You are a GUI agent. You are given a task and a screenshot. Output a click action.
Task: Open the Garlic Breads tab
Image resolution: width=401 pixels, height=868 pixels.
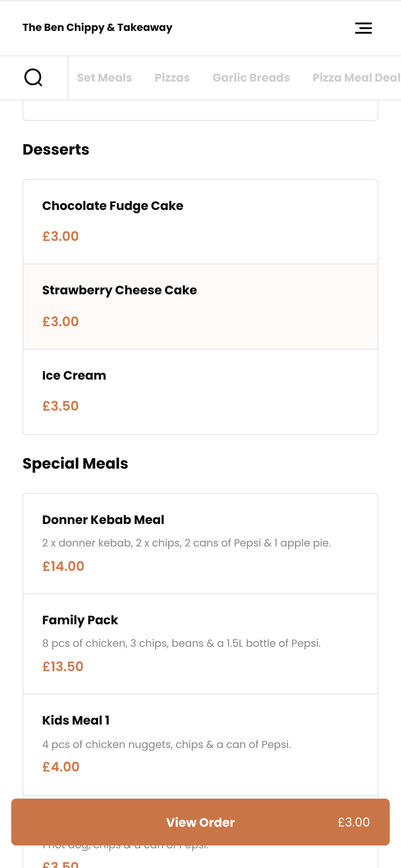[251, 78]
